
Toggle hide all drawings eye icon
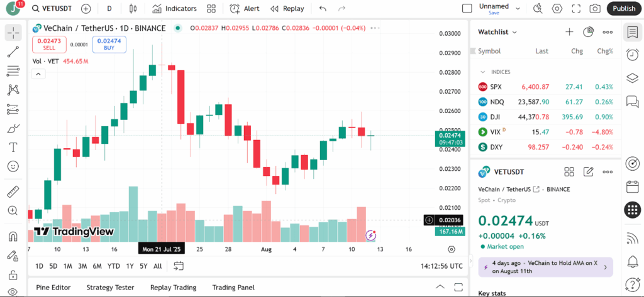(x=13, y=292)
